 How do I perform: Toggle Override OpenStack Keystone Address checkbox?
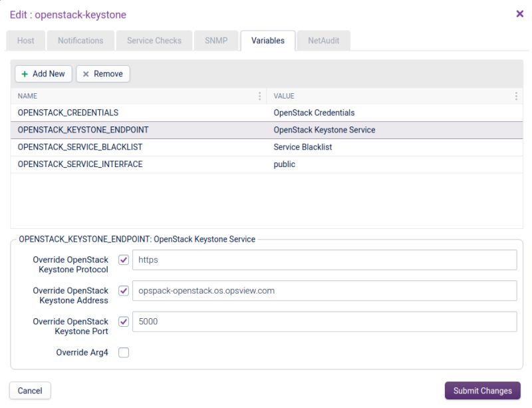tap(124, 291)
